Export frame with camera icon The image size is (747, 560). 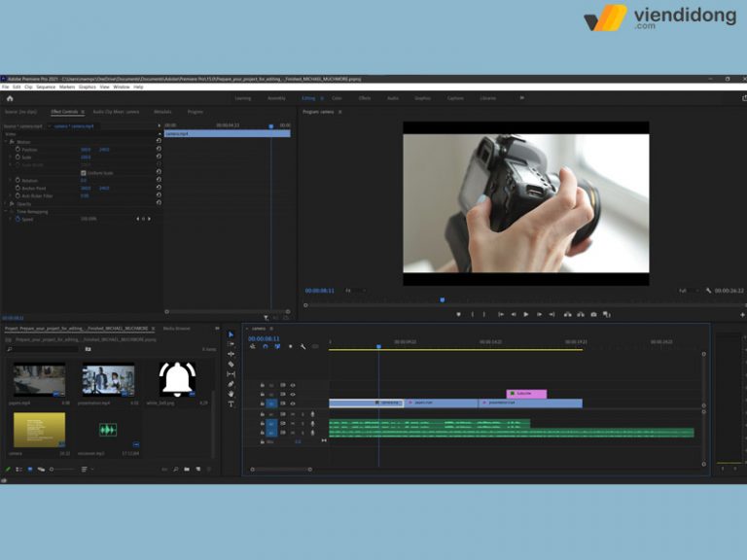point(593,314)
